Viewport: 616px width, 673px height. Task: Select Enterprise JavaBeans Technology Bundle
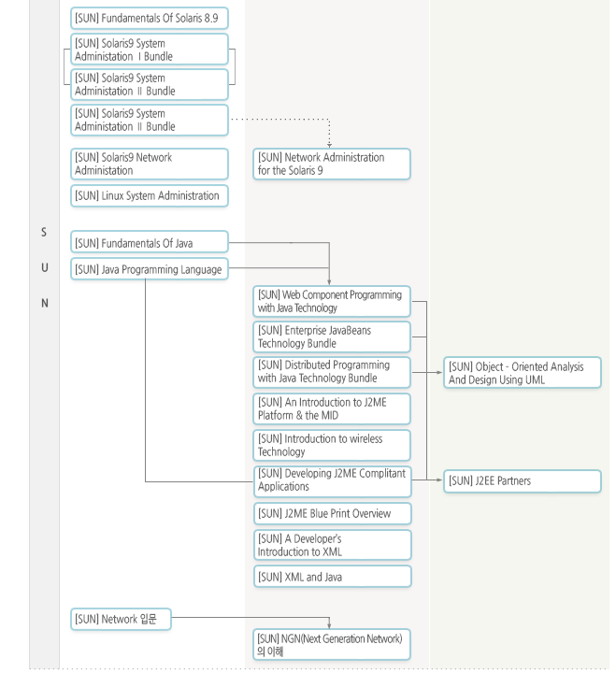(332, 336)
